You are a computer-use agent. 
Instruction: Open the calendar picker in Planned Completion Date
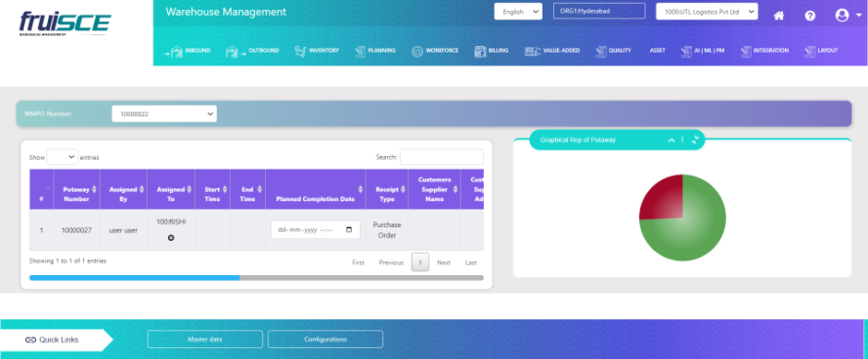click(x=349, y=230)
